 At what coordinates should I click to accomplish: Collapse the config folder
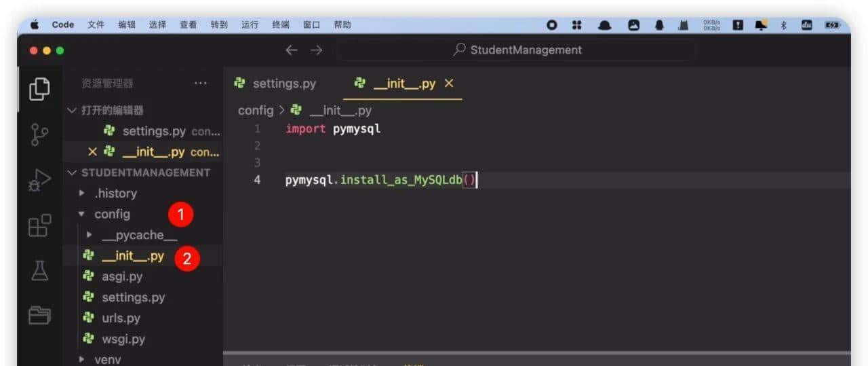click(82, 214)
